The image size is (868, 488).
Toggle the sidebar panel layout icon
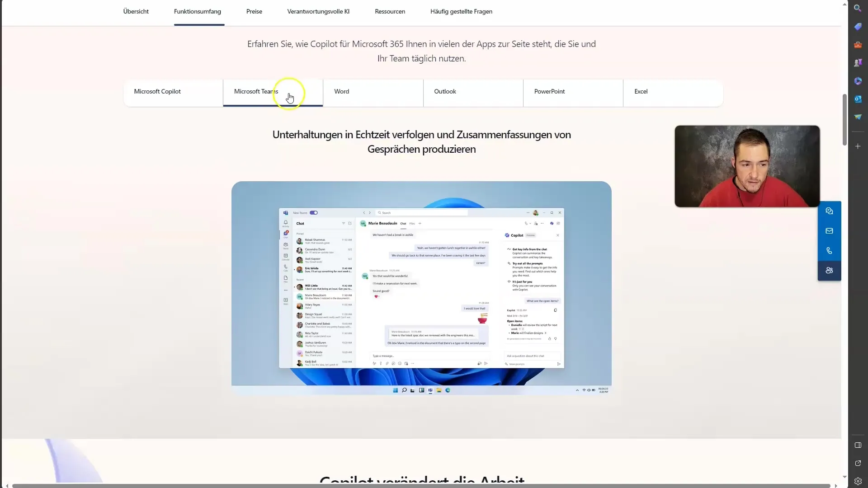pyautogui.click(x=858, y=445)
